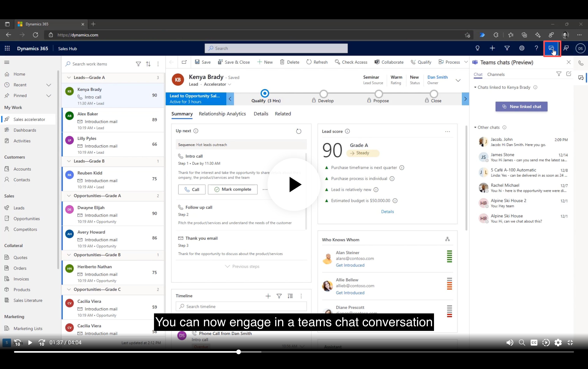Collapse Opportunities—Grade A group

tap(69, 196)
